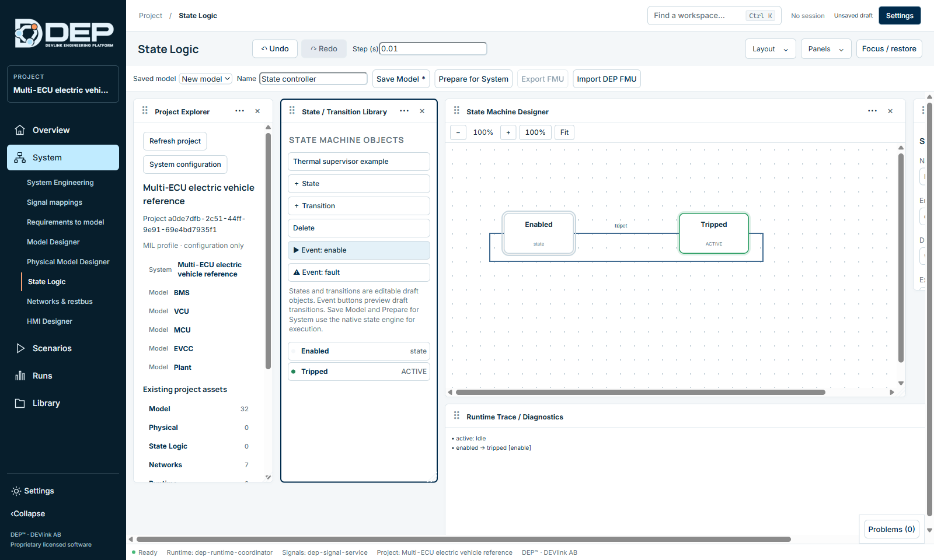Open the Saved model dropdown
934x560 pixels.
(205, 79)
